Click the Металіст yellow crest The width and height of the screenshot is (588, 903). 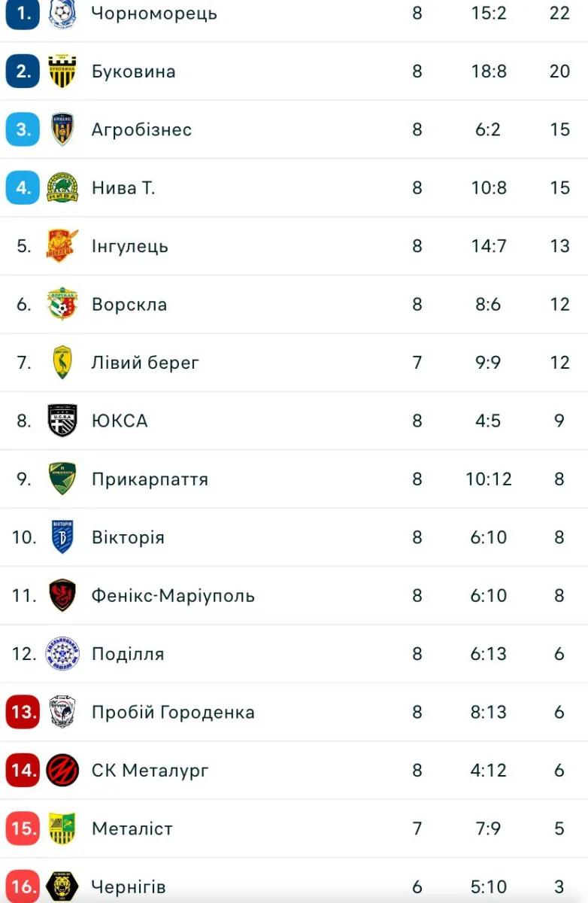tap(62, 829)
